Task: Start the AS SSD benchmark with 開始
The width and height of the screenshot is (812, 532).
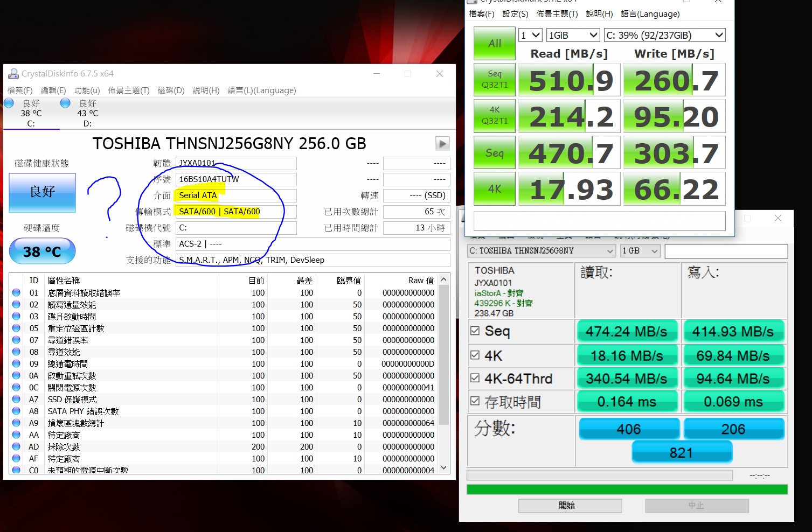Action: [570, 506]
